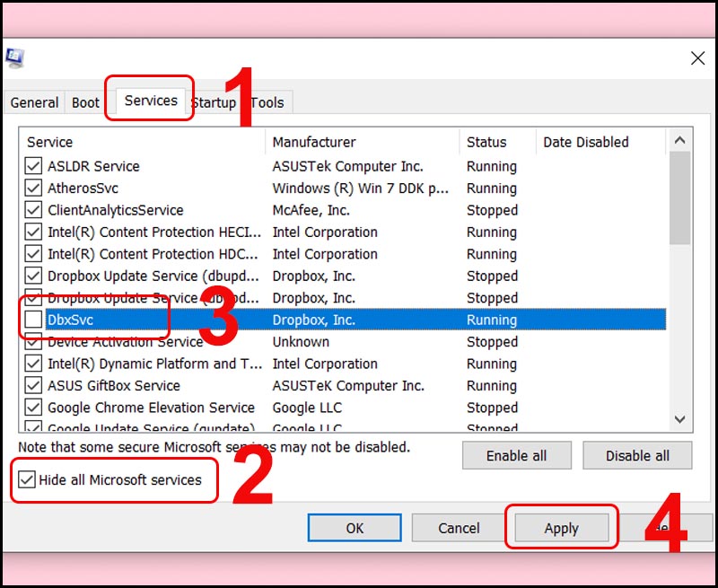Click Windows (R) Win 7 DDK manufacturer cell
Image resolution: width=718 pixels, height=588 pixels.
coord(361,189)
